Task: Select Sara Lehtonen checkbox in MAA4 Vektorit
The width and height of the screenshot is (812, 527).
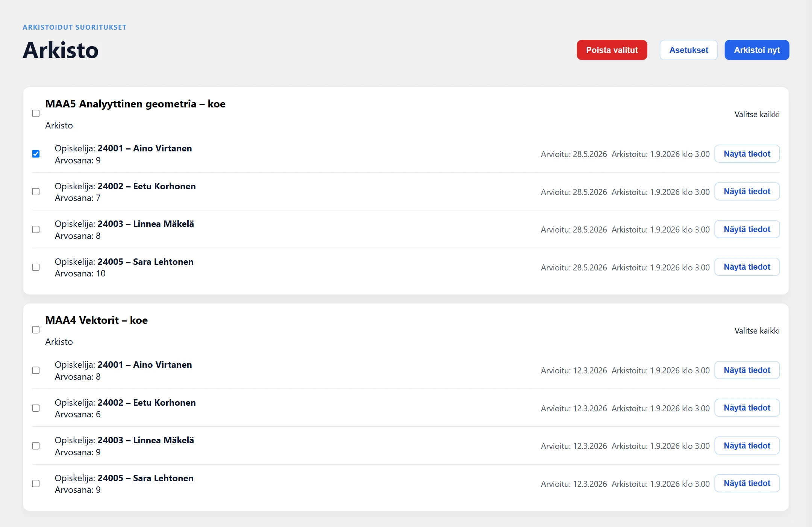Action: coord(36,484)
